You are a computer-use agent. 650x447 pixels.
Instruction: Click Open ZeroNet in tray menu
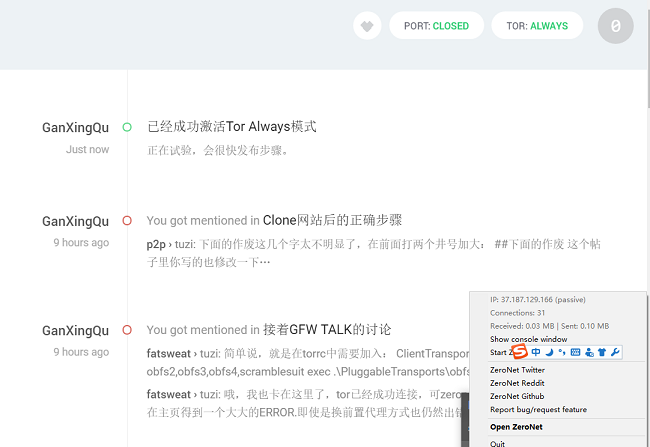pos(516,427)
